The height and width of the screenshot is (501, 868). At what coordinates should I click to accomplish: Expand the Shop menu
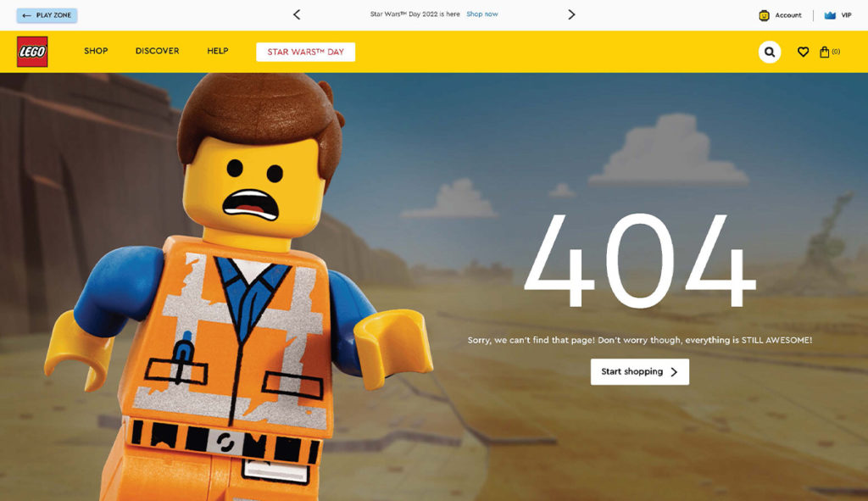(96, 51)
